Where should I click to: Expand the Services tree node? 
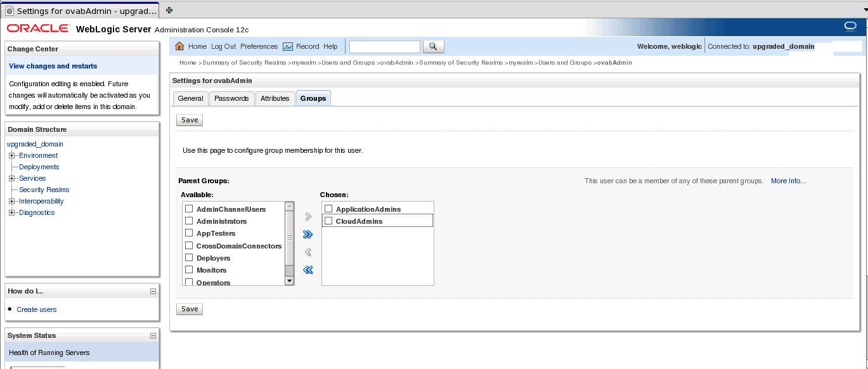11,178
